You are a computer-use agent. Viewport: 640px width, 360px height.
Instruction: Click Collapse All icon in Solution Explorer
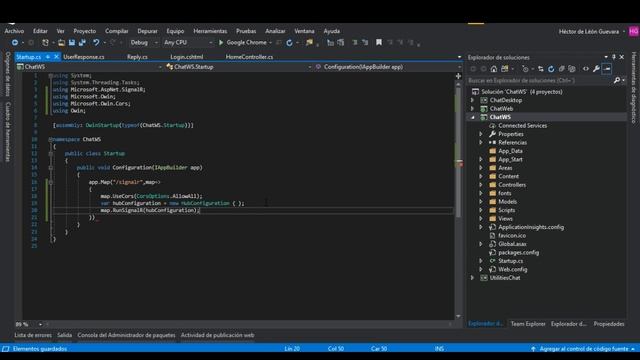point(562,69)
